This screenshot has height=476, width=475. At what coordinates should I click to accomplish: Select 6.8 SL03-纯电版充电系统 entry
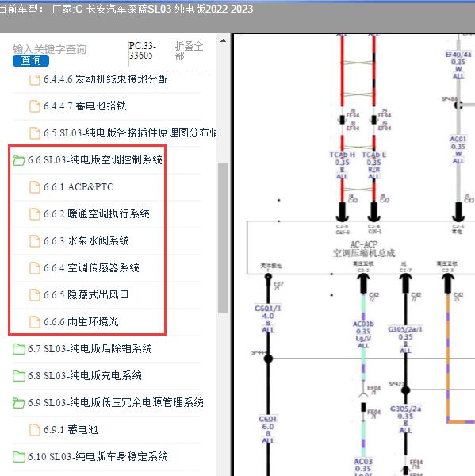coord(85,375)
